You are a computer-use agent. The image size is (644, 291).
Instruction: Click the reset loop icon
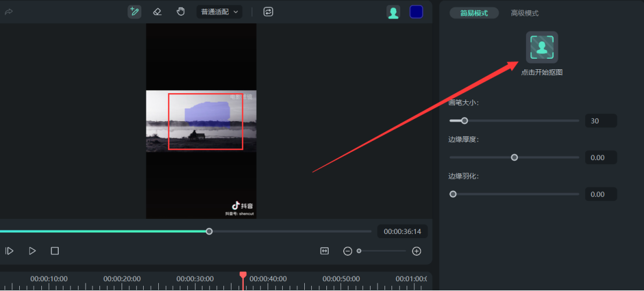pos(268,12)
